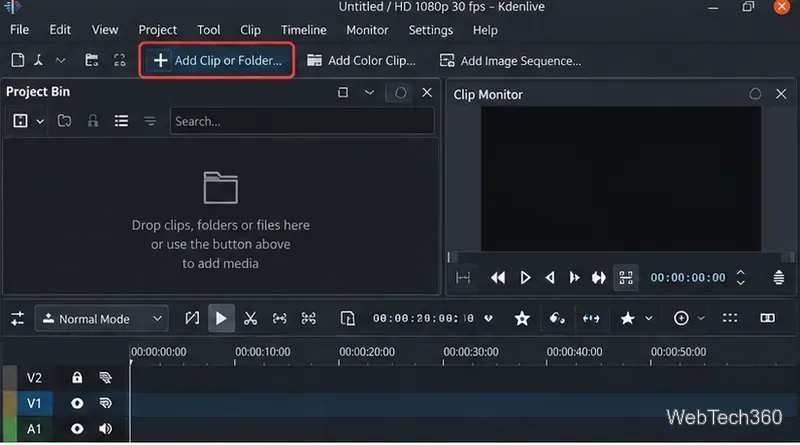
Task: Close the Clip Monitor panel
Action: coord(781,94)
